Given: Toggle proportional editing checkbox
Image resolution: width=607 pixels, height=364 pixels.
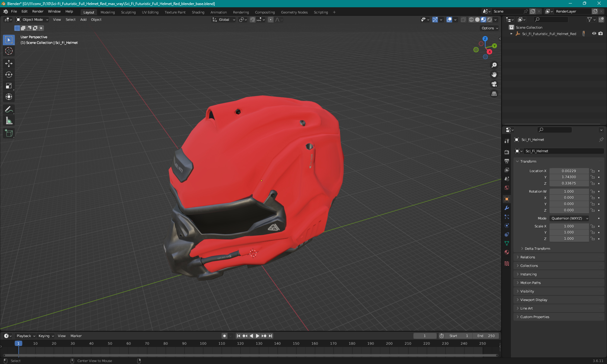Looking at the screenshot, I should [x=270, y=20].
